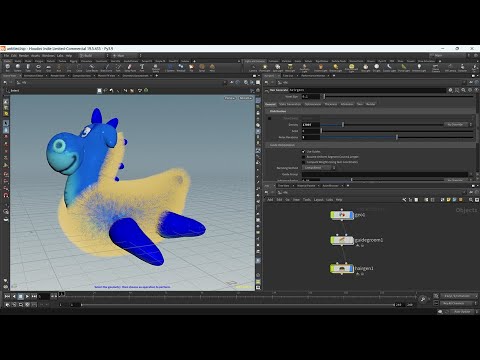Open the File menu
The width and height of the screenshot is (480, 360).
pyautogui.click(x=6, y=56)
